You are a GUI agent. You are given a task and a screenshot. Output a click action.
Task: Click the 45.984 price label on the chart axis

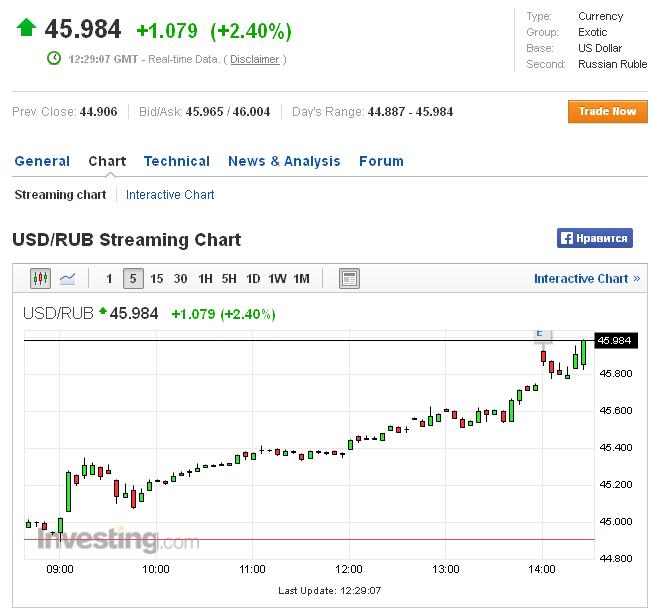[616, 340]
